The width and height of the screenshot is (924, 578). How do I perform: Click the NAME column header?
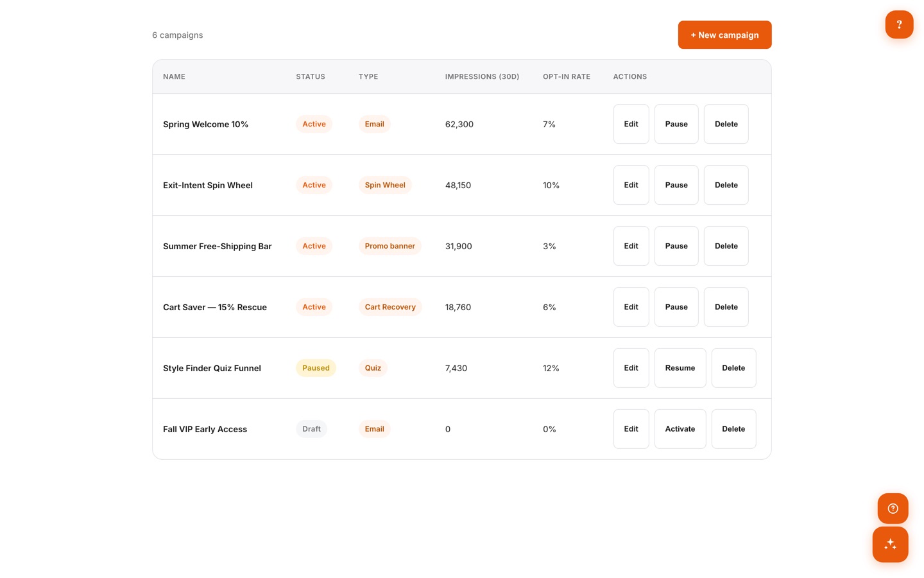point(174,76)
